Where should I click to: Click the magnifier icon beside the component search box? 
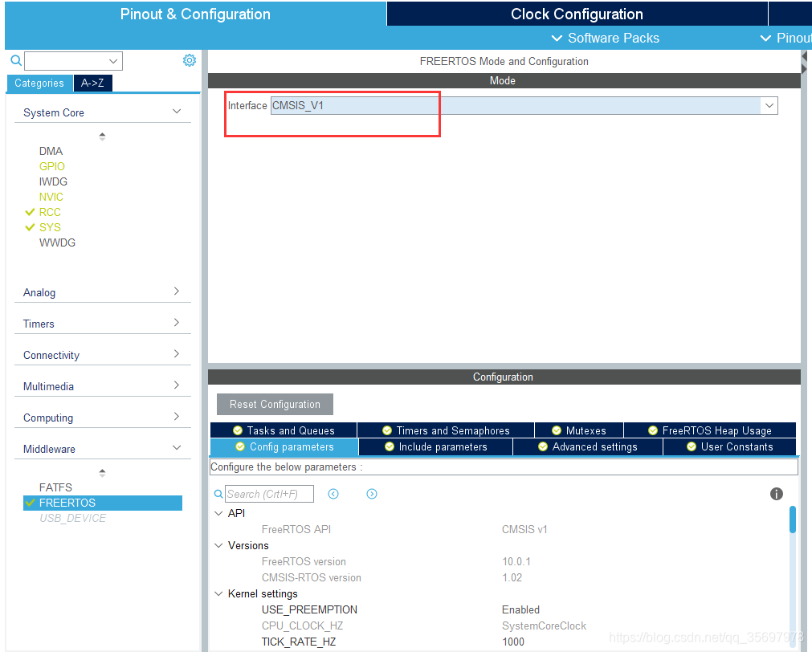pyautogui.click(x=15, y=60)
